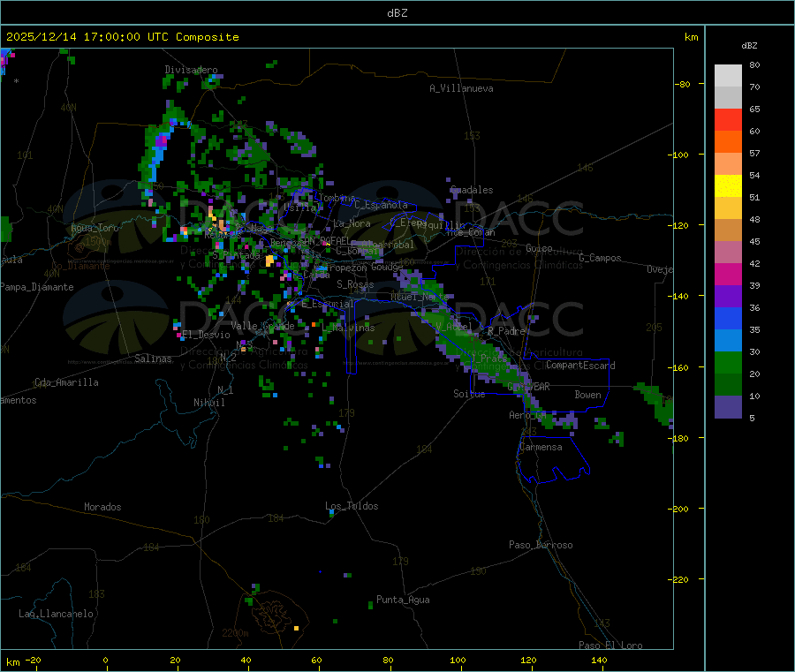Click the 'Divisadero' map label
This screenshot has width=795, height=672.
click(191, 70)
